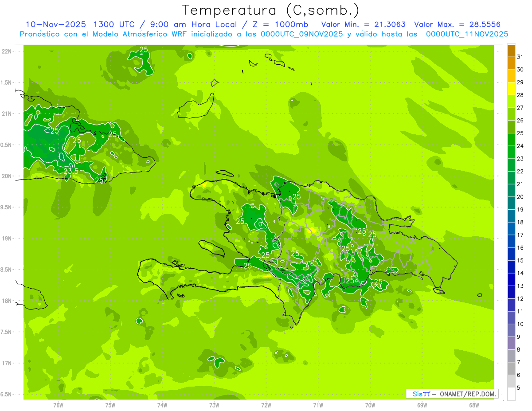
Task: Click the '6' color scale value
Action: pyautogui.click(x=519, y=375)
